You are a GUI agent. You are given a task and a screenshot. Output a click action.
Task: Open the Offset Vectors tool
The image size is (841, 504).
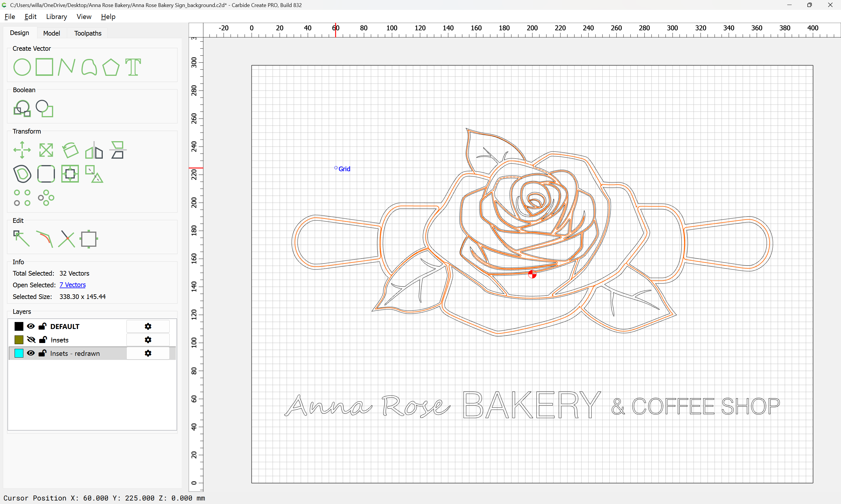pyautogui.click(x=22, y=174)
